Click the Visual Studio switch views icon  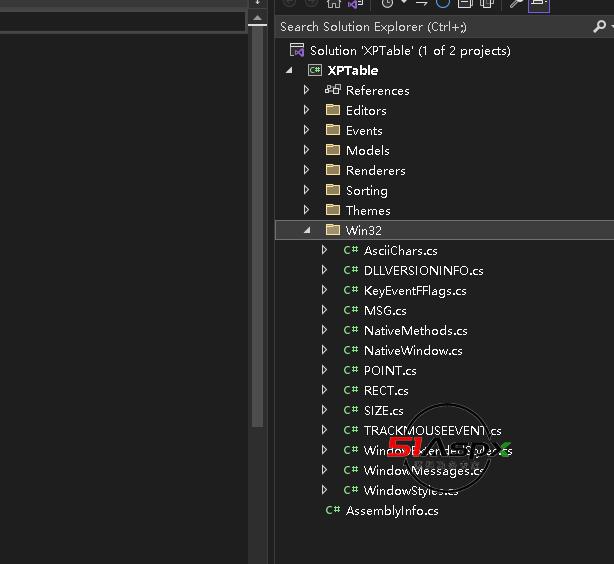point(355,4)
